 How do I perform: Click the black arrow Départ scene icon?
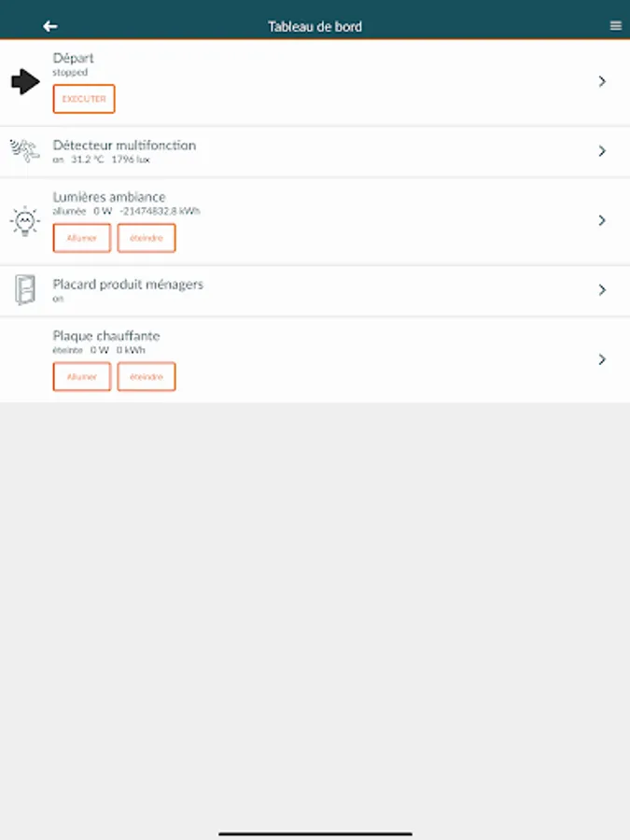coord(25,82)
